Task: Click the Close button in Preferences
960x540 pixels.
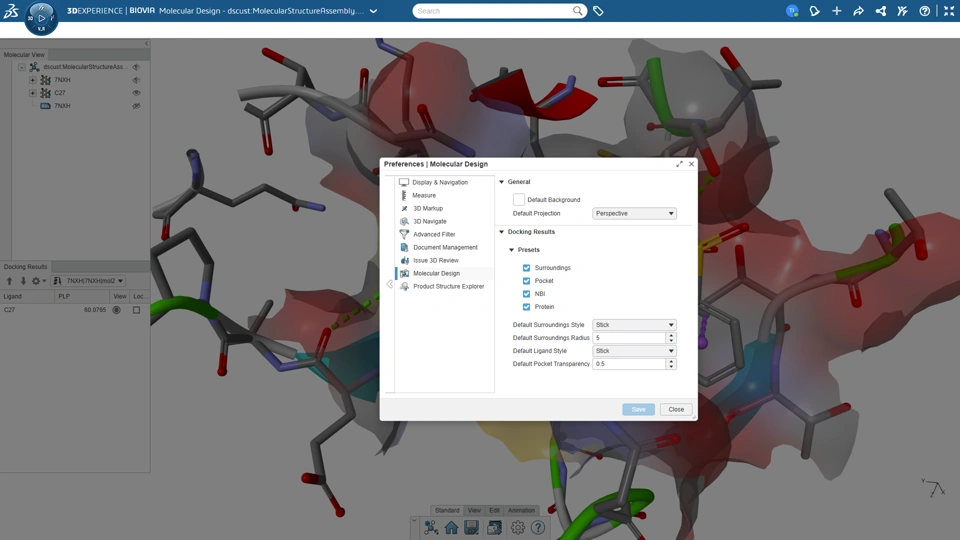Action: point(676,409)
